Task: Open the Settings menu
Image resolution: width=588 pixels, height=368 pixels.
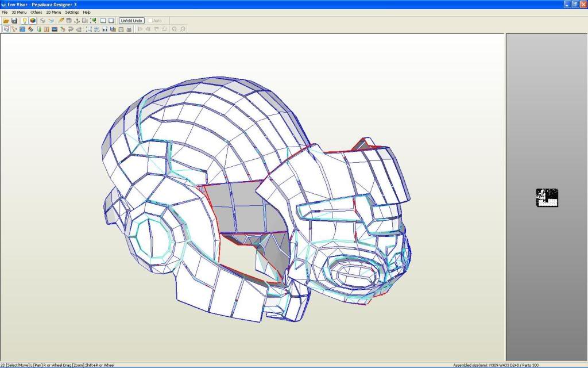Action: pos(72,13)
